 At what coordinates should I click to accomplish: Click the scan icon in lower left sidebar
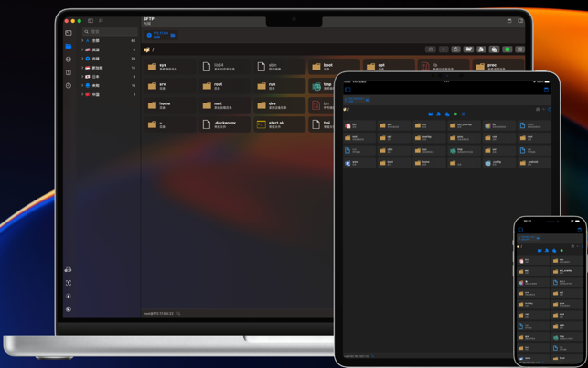point(69,283)
